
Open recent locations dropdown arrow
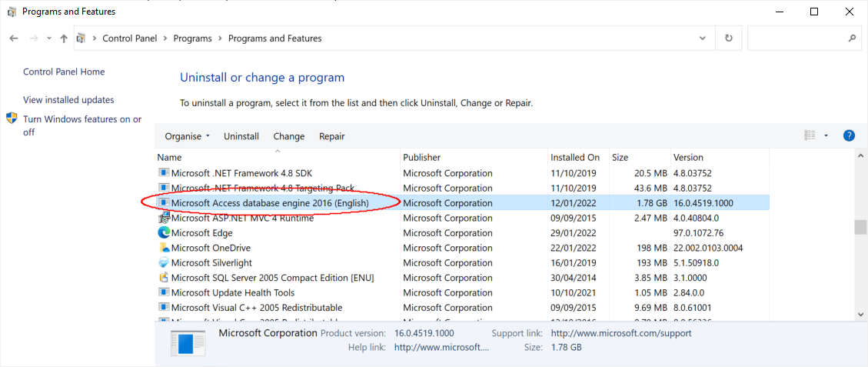click(x=49, y=38)
